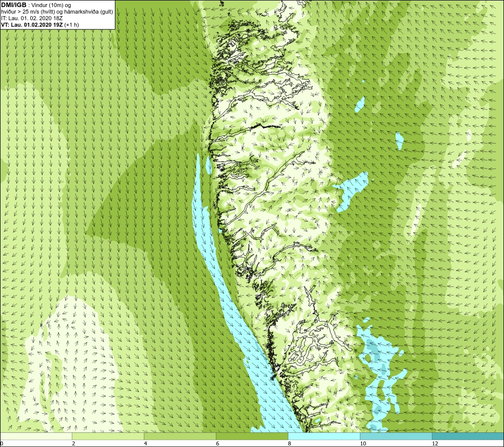This screenshot has height=447, width=504.
Task: Click the 'DMI/IGB' title text
Action: coord(14,5)
